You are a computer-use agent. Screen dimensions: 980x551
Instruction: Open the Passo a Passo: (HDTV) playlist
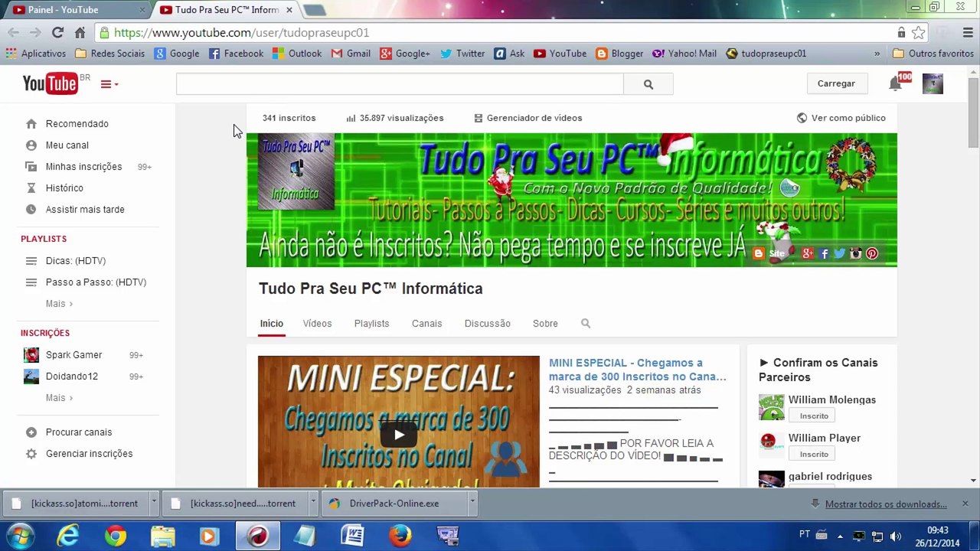click(96, 282)
